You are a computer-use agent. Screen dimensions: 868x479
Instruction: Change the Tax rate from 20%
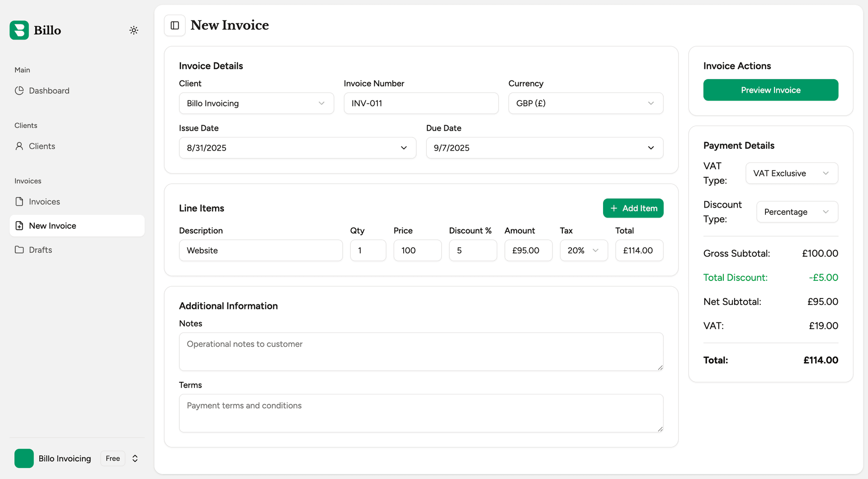click(x=583, y=250)
